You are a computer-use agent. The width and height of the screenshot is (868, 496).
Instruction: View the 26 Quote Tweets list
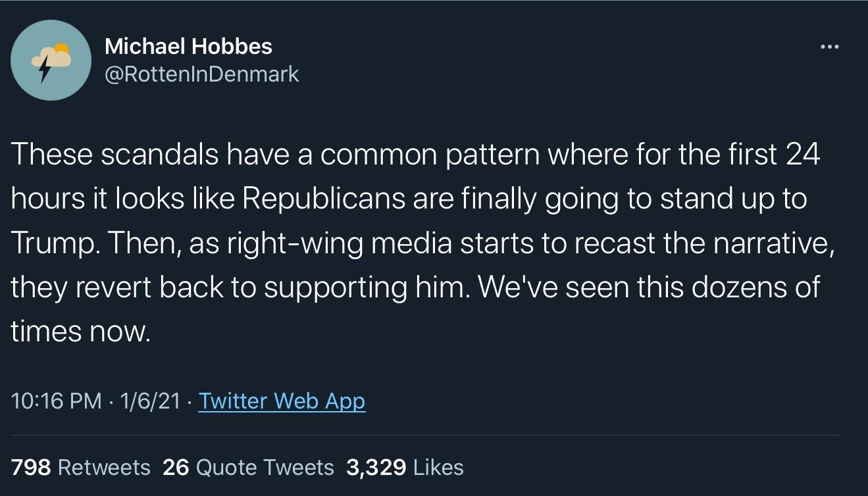click(x=265, y=467)
